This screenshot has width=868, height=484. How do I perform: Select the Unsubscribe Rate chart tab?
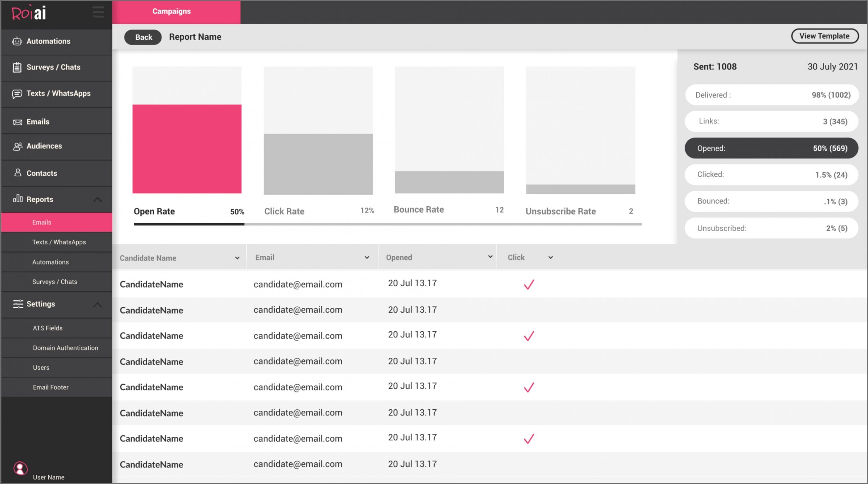point(579,212)
